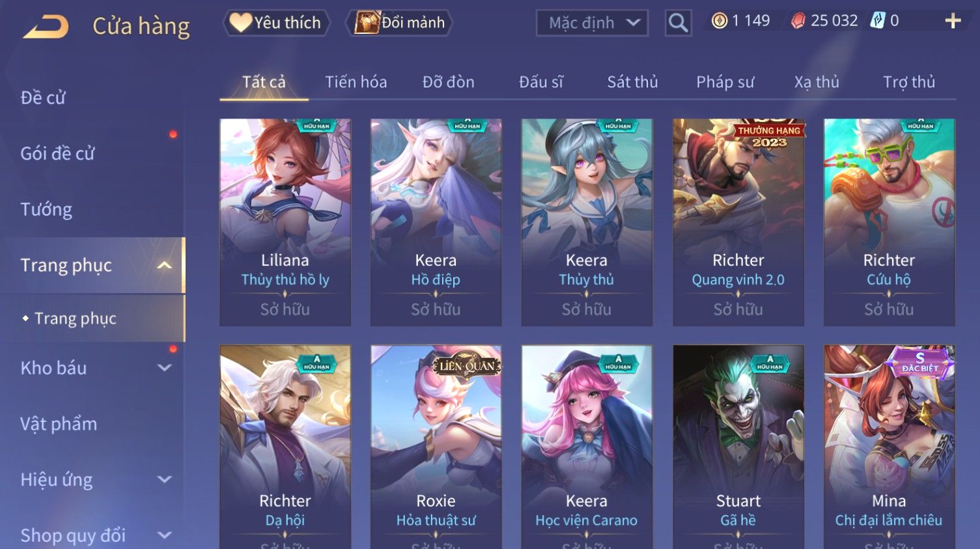Open Yêu thích heart favorites
Screen dimensions: 980x549
tap(276, 23)
